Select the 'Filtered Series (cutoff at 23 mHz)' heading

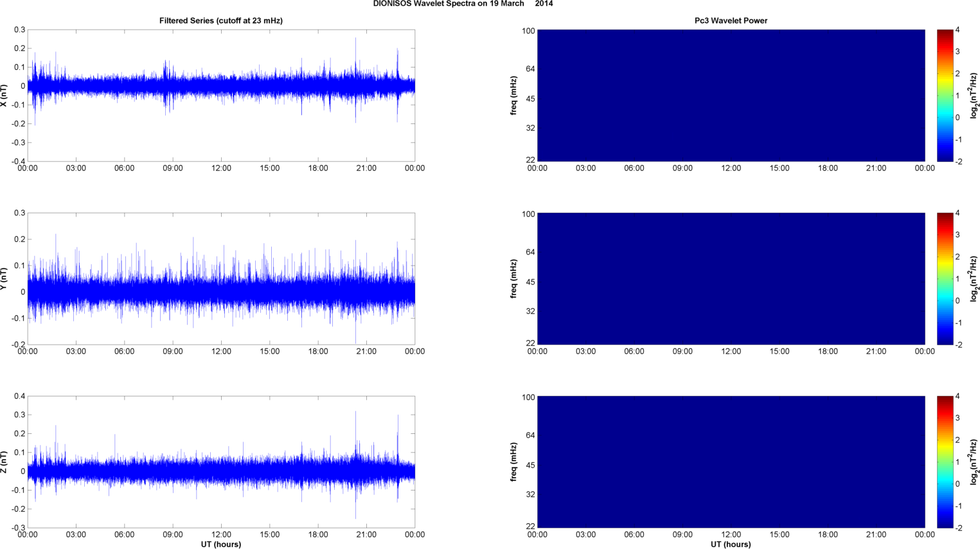point(221,21)
